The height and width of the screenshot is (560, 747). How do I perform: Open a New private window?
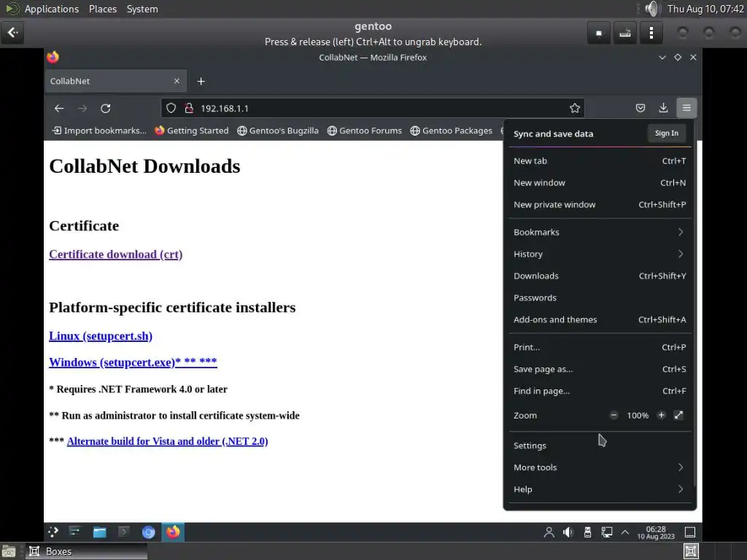600,205
